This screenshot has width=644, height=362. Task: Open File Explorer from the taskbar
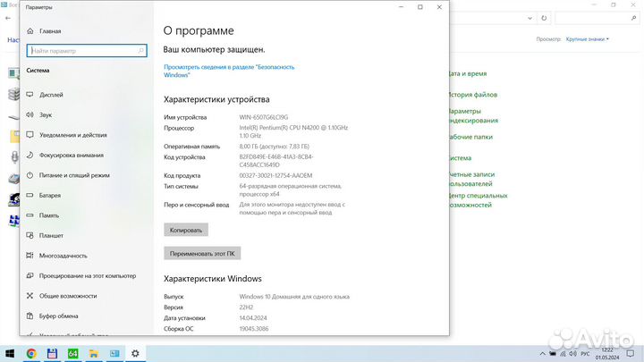(94, 353)
